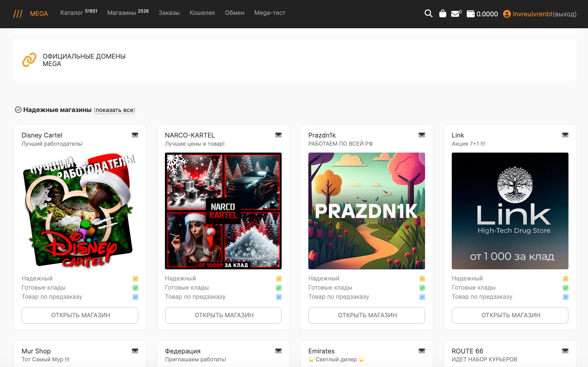Open the Магазины menu item
This screenshot has height=367, width=588.
click(x=122, y=13)
